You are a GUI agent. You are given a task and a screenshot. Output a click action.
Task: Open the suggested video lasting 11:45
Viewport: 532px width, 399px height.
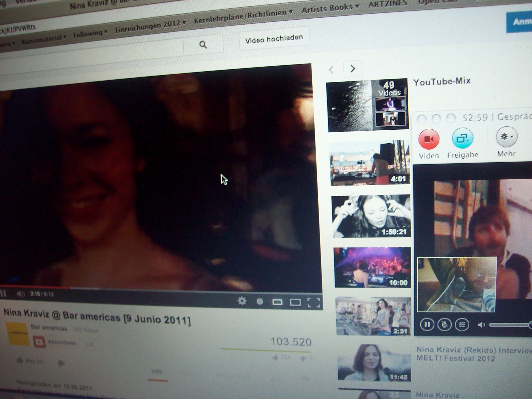point(374,362)
